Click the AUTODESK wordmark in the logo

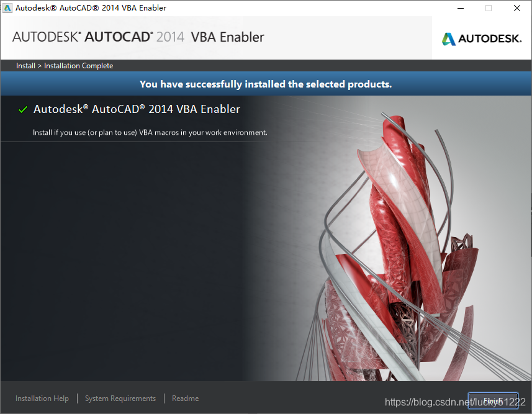pos(490,38)
